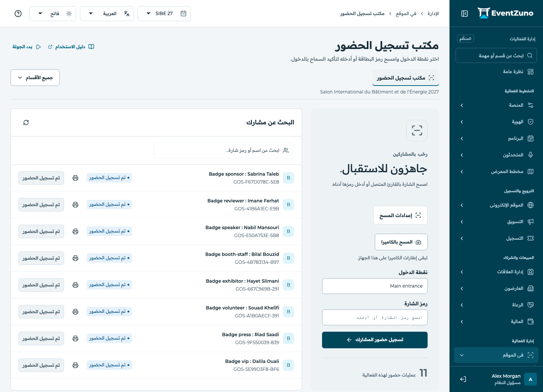Print badge for Hayet Slimani
This screenshot has height=392, width=543.
click(75, 285)
